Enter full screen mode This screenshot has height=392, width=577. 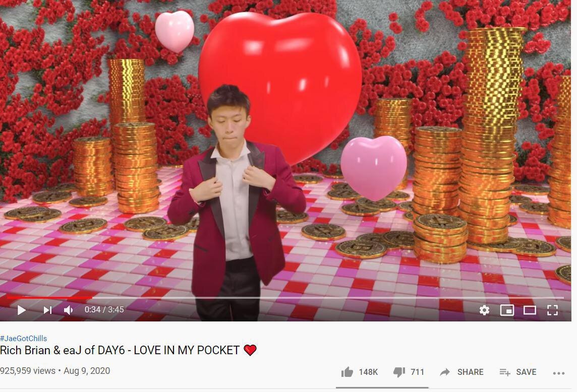pos(552,310)
